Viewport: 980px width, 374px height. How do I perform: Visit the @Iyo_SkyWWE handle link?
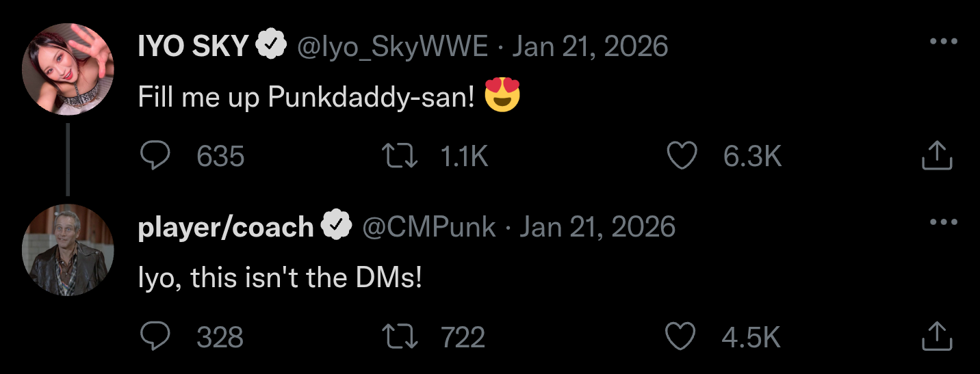[391, 46]
